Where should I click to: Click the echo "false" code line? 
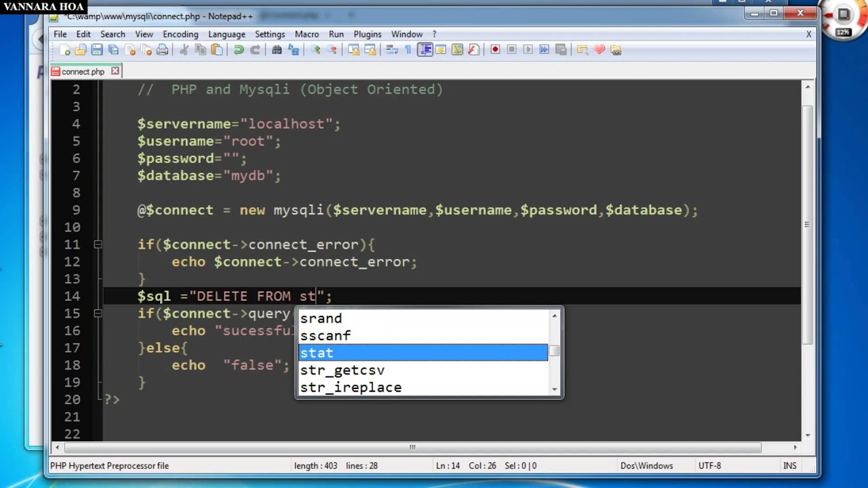click(x=231, y=365)
